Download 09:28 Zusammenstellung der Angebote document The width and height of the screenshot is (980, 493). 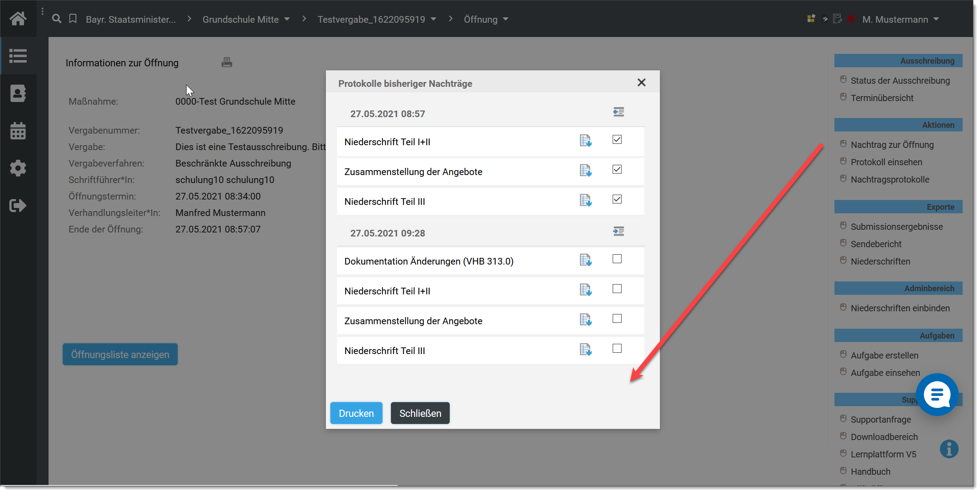[x=586, y=320]
